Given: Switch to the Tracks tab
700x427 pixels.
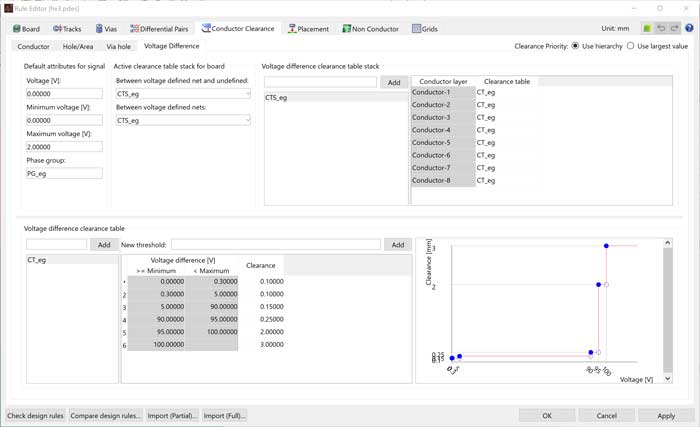Looking at the screenshot, I should (x=66, y=29).
